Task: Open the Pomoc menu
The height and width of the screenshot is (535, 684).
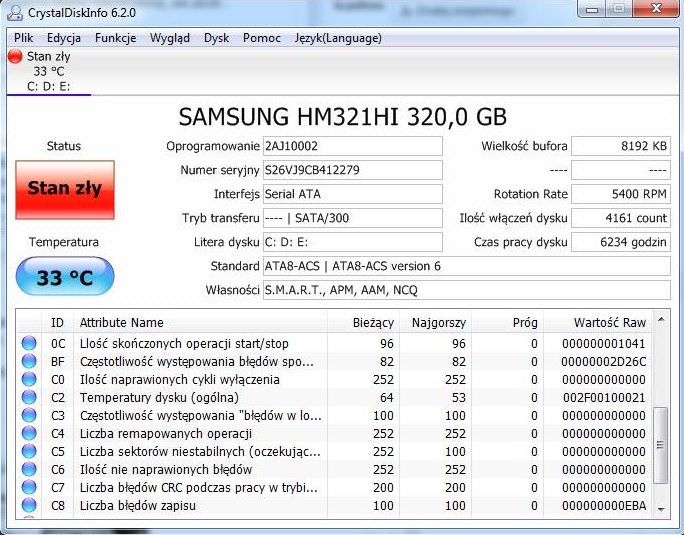Action: click(262, 38)
